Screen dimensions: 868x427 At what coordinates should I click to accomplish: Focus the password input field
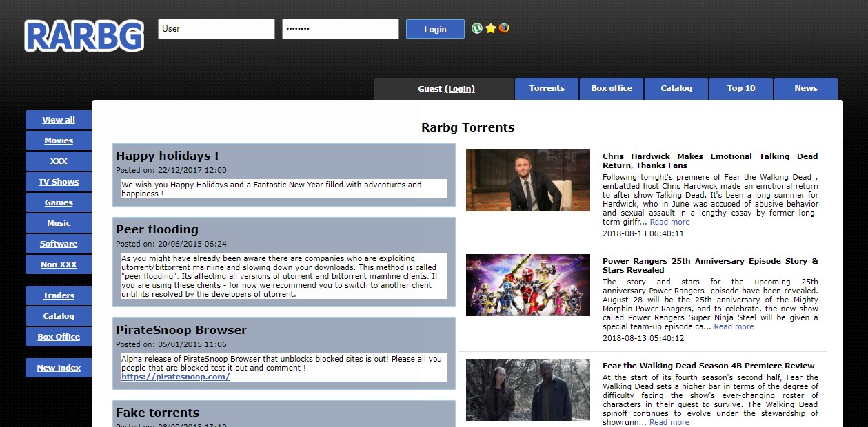[x=341, y=29]
